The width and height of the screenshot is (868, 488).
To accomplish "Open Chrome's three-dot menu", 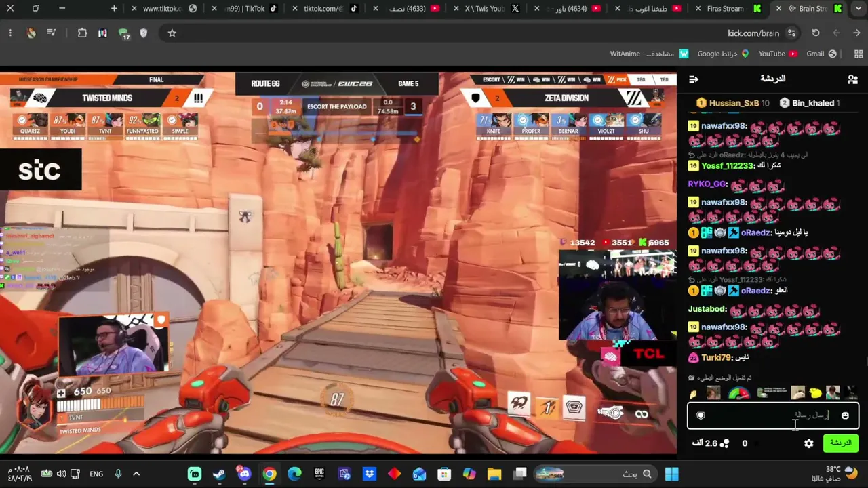I will coord(10,33).
